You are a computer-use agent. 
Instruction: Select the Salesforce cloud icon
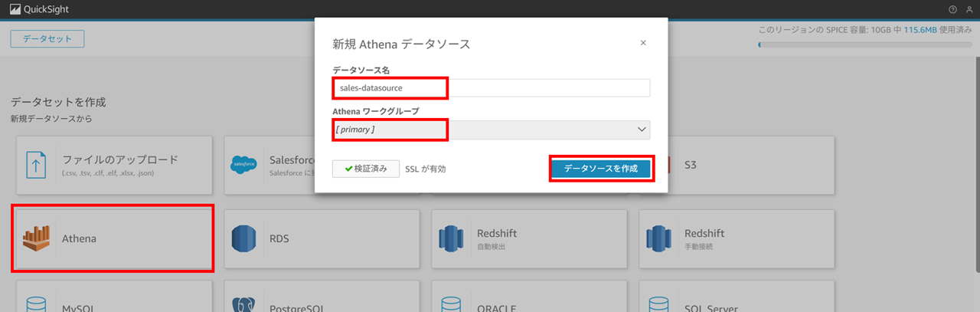244,165
